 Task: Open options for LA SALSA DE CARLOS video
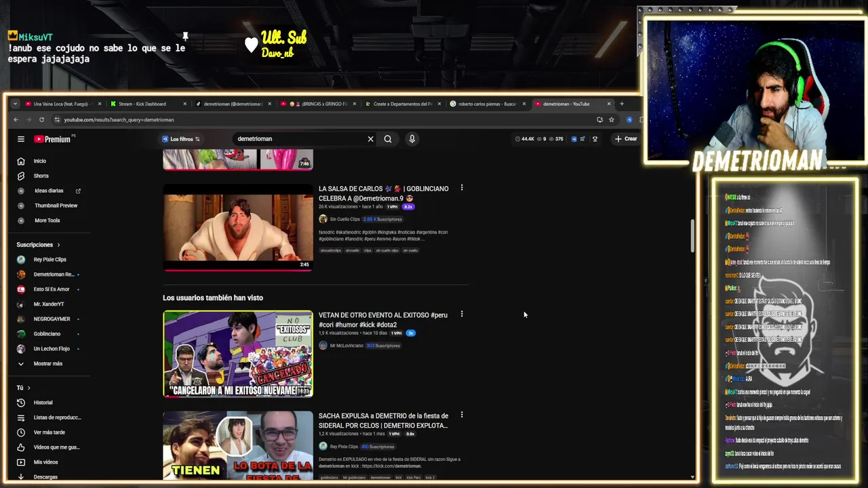pyautogui.click(x=462, y=188)
